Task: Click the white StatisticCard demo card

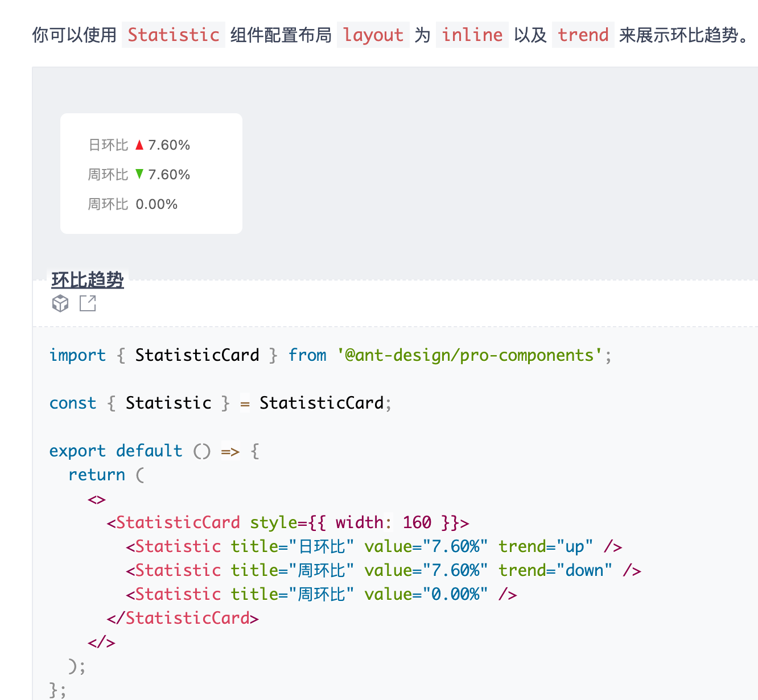Action: click(151, 173)
